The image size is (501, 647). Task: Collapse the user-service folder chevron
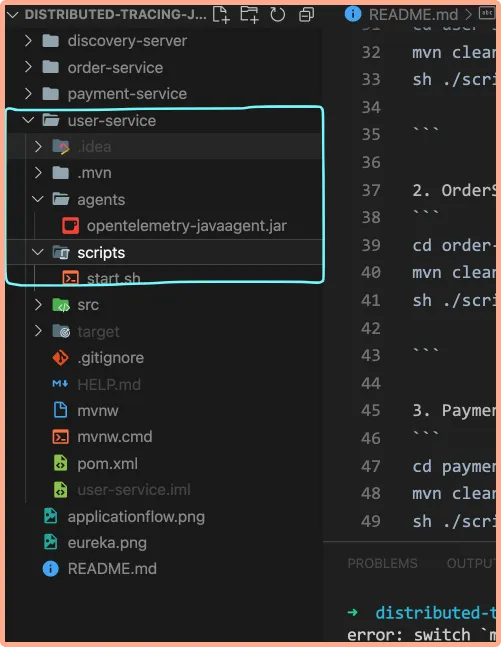click(28, 120)
